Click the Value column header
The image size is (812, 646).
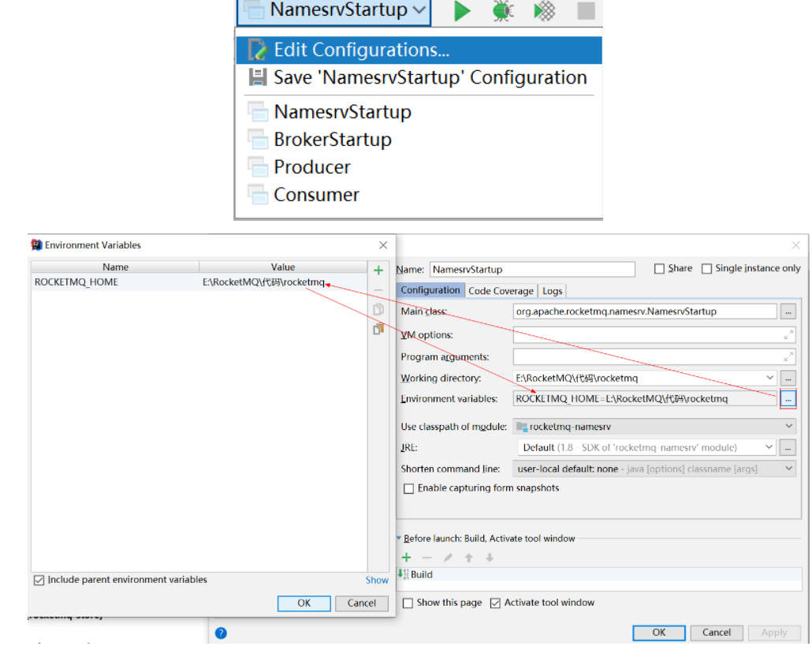pyautogui.click(x=283, y=267)
